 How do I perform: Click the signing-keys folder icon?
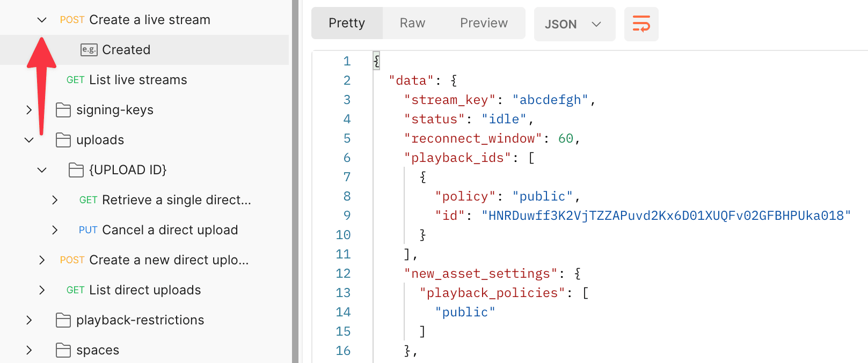coord(63,110)
